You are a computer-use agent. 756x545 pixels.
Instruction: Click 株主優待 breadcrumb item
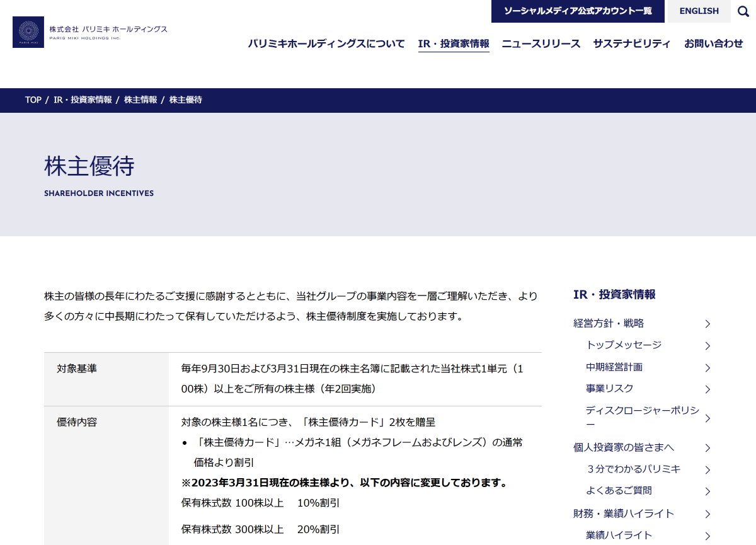[x=186, y=100]
